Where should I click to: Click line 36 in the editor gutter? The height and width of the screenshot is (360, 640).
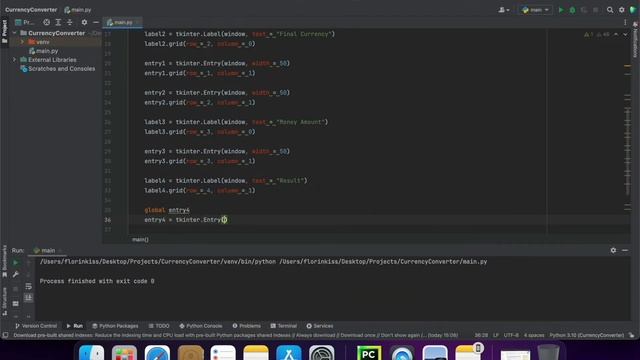107,220
